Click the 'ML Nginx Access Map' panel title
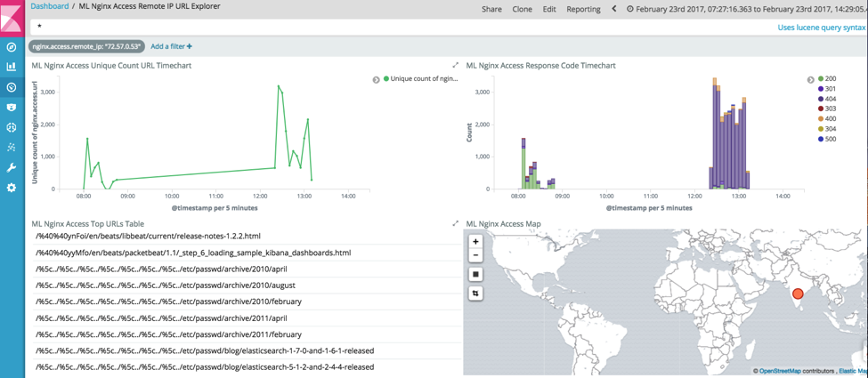 click(504, 223)
